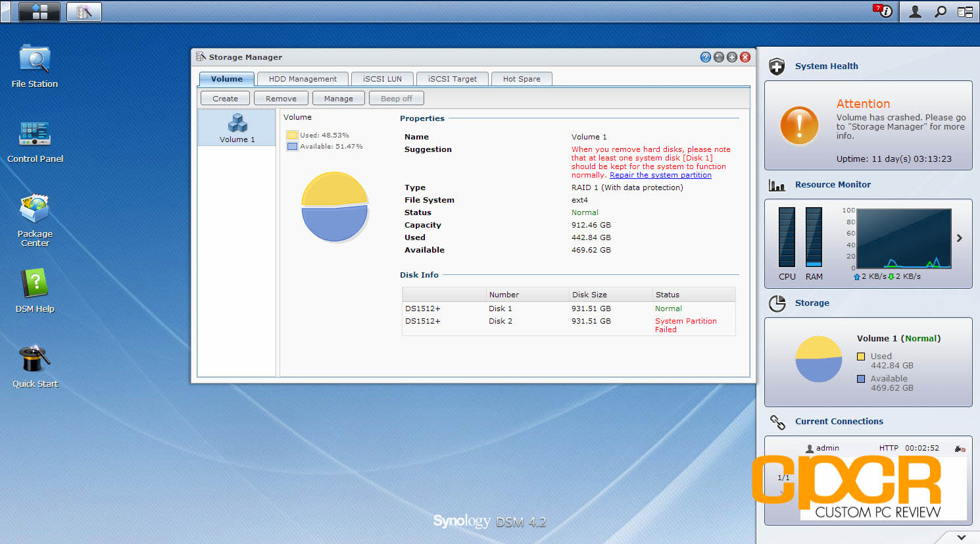Switch to the Hot Spare tab
The height and width of the screenshot is (544, 980).
pos(522,79)
